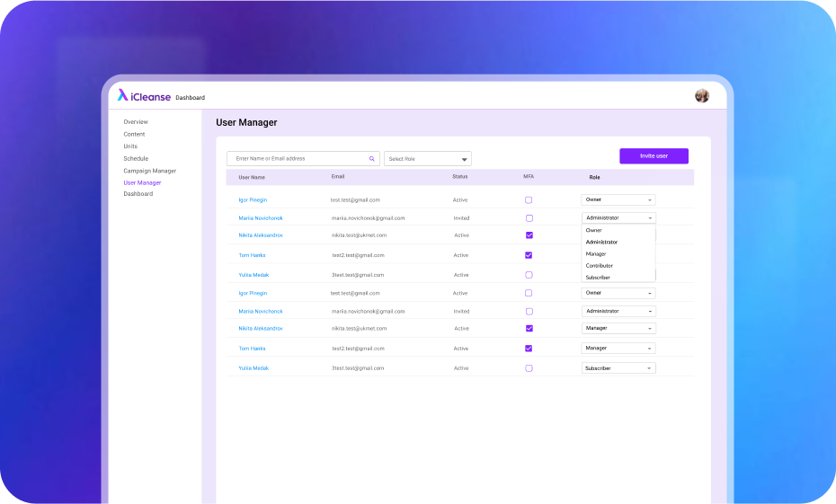Click the iCleanse logo in header
The image size is (836, 504).
pos(144,95)
